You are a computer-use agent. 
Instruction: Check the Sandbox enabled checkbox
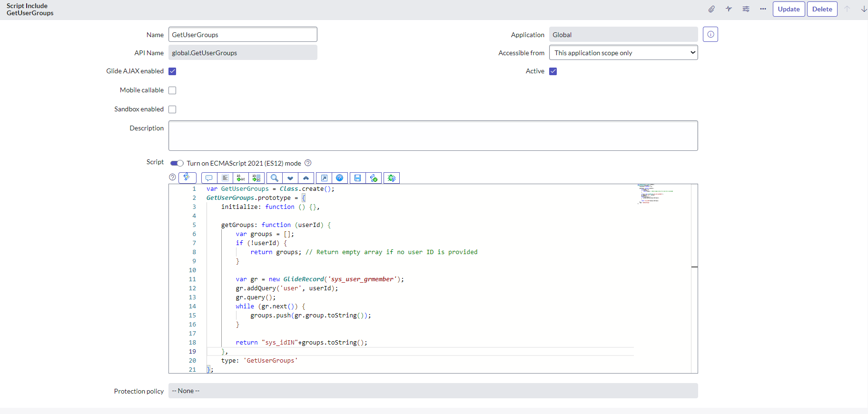pyautogui.click(x=172, y=109)
